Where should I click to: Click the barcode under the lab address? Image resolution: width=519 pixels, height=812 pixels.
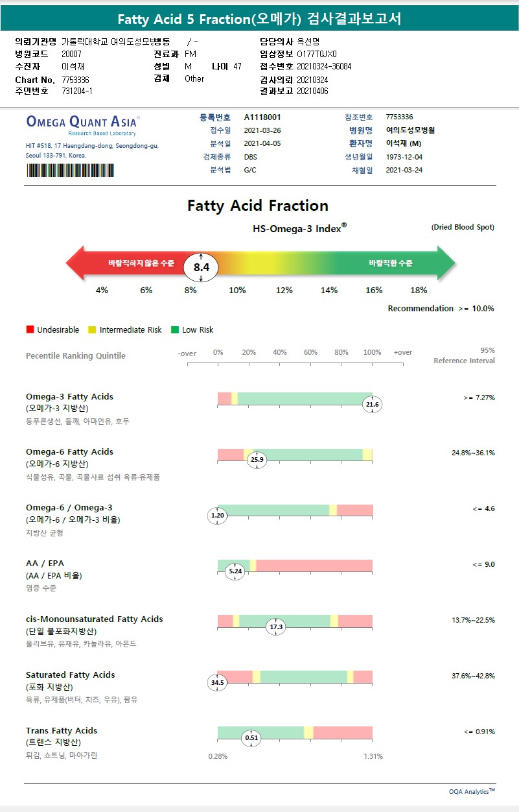tap(70, 171)
